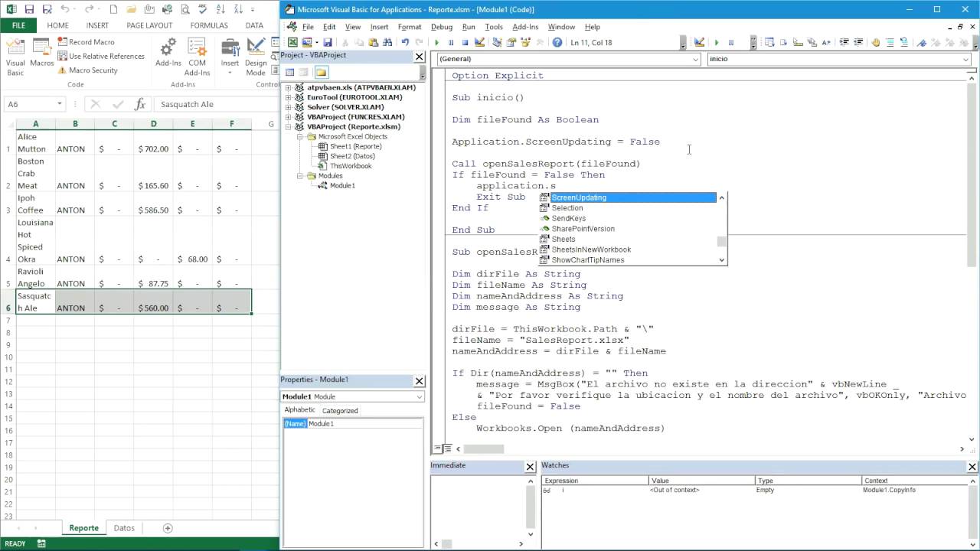Click the VBA toolbar Design Mode icon

(479, 42)
